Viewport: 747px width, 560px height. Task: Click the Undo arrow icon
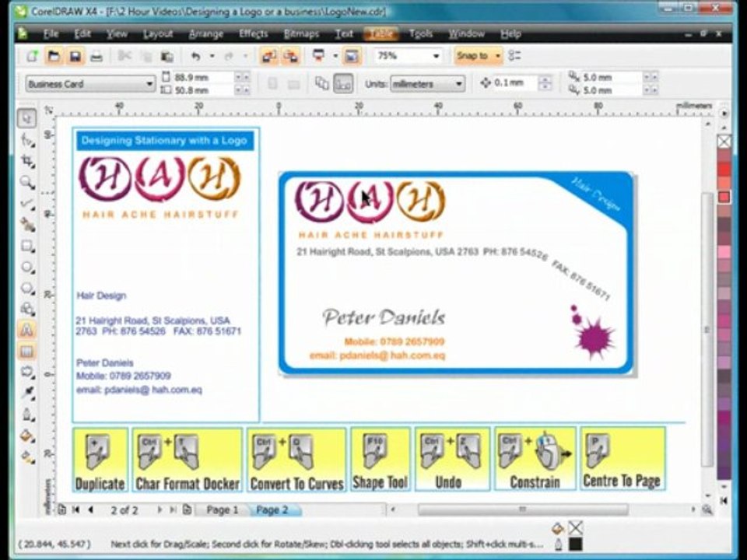196,56
